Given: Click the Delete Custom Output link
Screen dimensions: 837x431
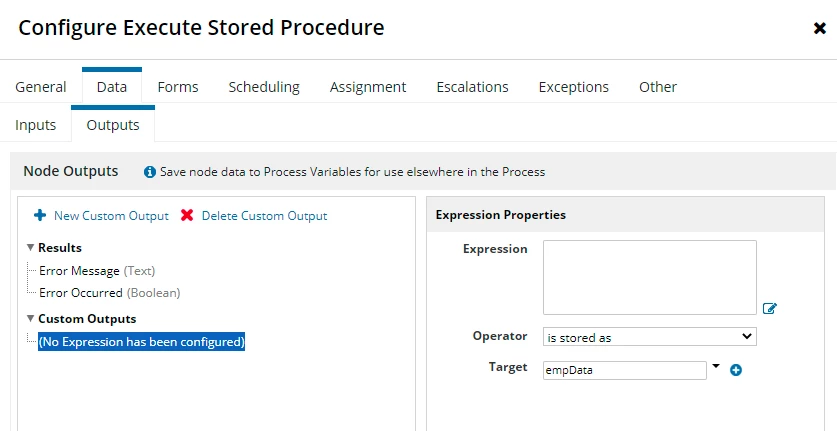Looking at the screenshot, I should [264, 216].
